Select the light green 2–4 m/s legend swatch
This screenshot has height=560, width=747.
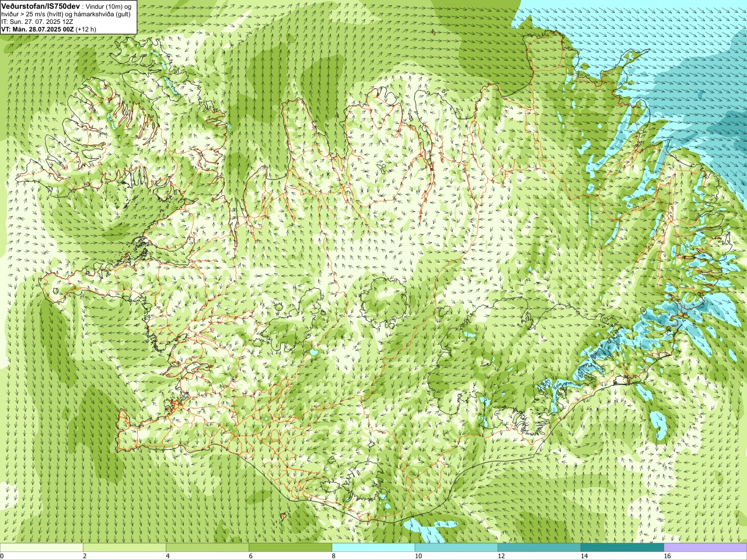pos(124,548)
